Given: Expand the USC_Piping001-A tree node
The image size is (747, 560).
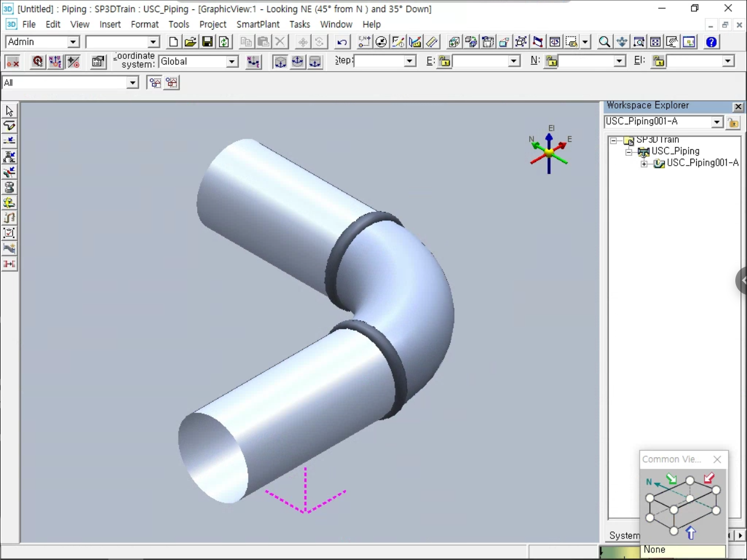Looking at the screenshot, I should pos(644,164).
